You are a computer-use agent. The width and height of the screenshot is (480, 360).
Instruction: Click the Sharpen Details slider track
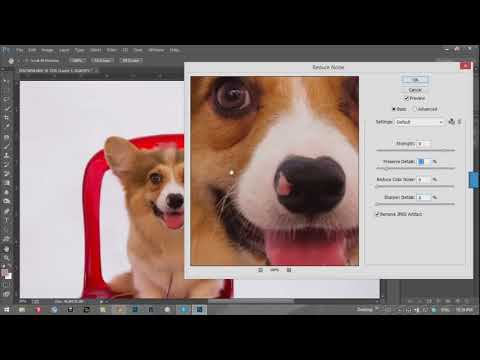coord(415,204)
